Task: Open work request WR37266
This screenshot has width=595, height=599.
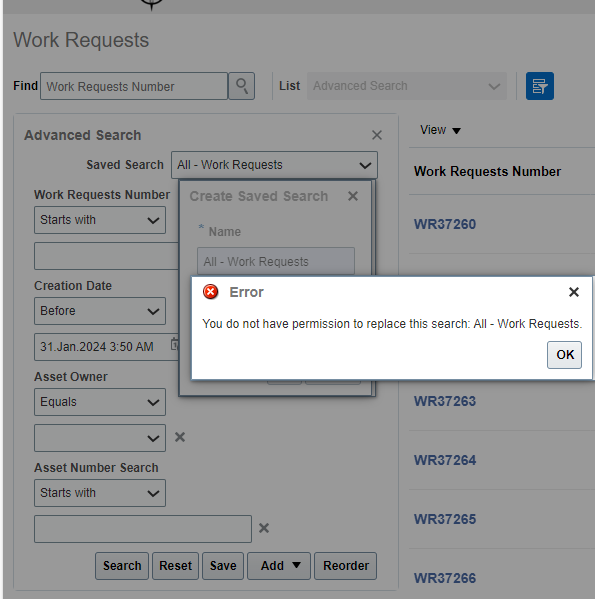Action: pyautogui.click(x=445, y=578)
